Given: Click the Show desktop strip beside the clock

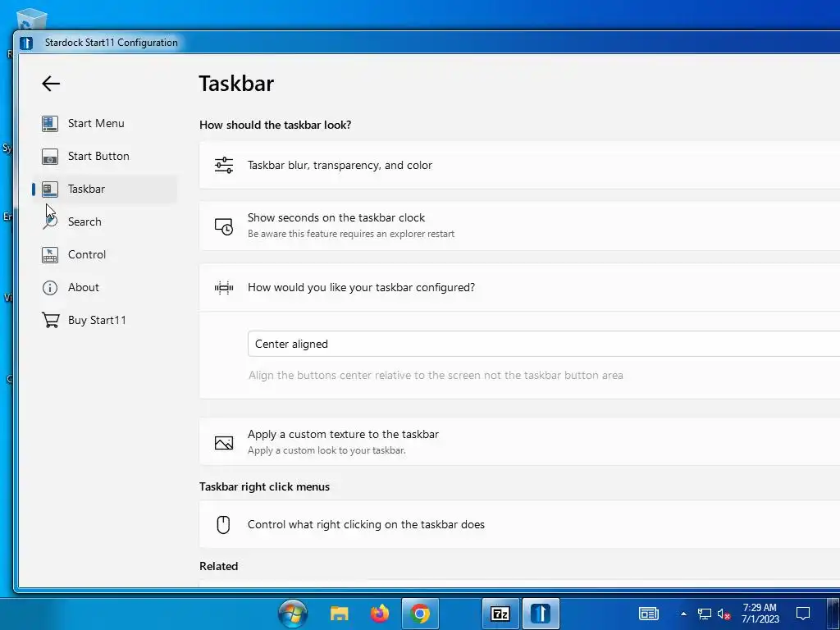Looking at the screenshot, I should (833, 614).
